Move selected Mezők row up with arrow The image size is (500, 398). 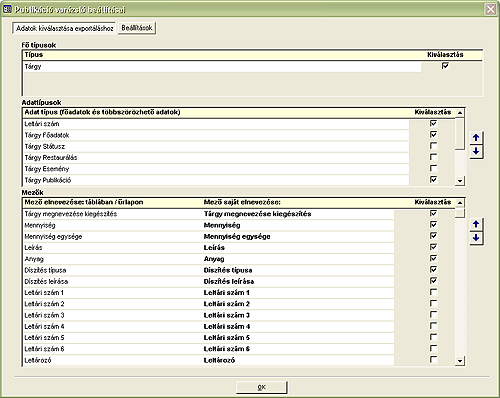(x=476, y=224)
